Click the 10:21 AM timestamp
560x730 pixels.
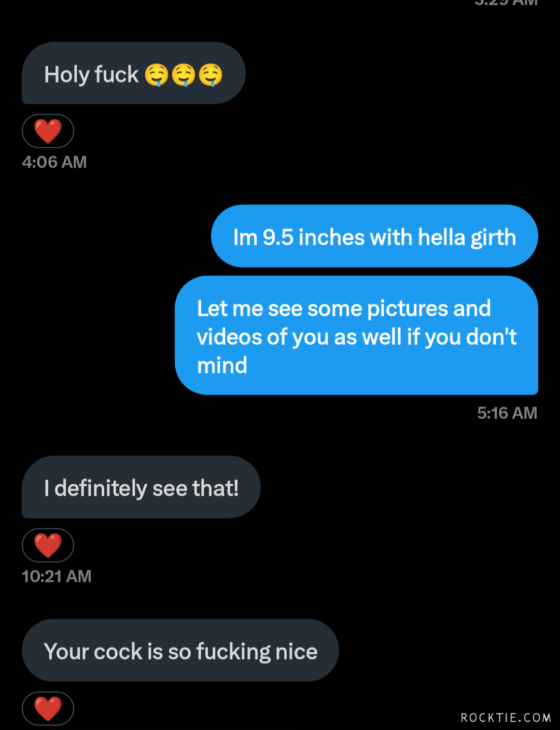pos(57,577)
